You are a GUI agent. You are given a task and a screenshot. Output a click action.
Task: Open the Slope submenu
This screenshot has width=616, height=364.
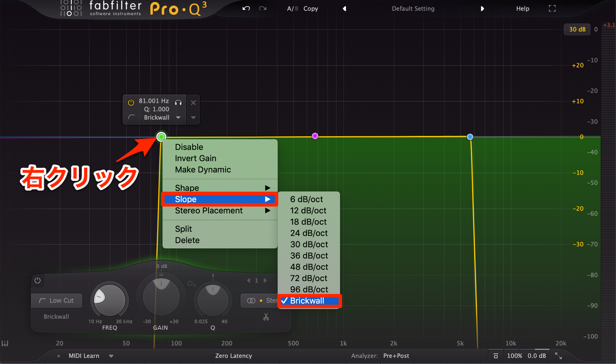click(220, 199)
